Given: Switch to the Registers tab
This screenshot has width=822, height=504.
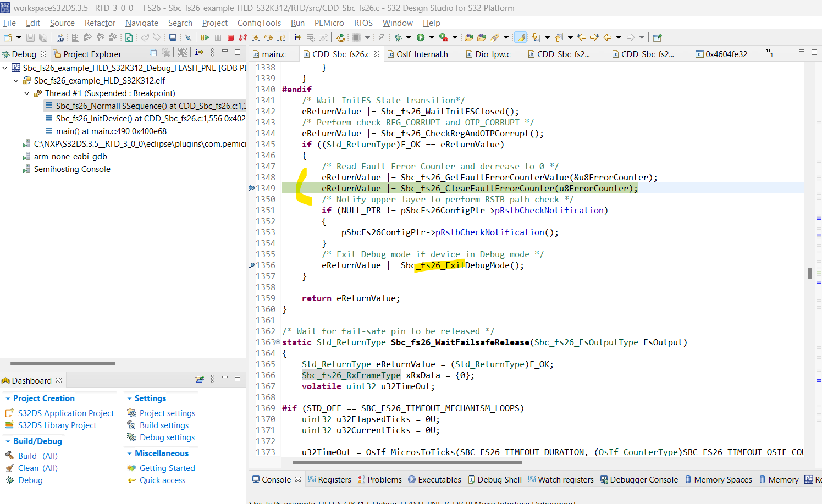Looking at the screenshot, I should point(329,480).
